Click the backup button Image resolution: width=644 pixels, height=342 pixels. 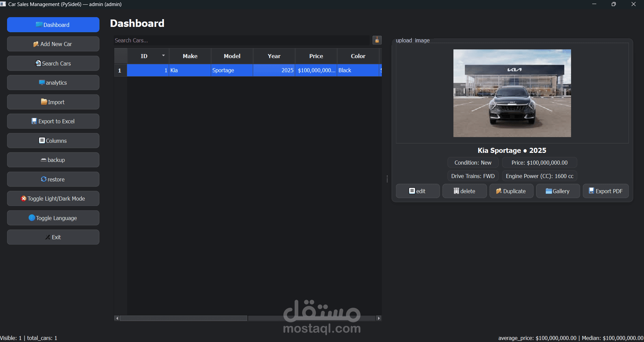click(x=53, y=160)
